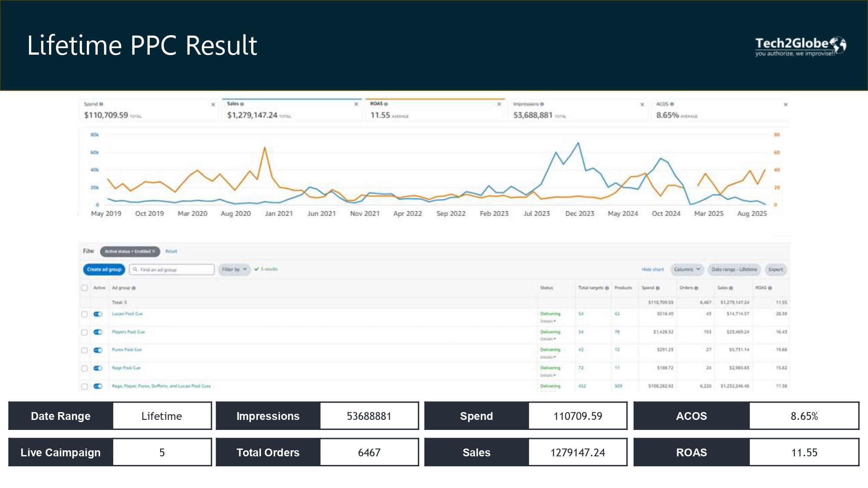Click Total targets column info icon
868x488 pixels.
point(607,288)
